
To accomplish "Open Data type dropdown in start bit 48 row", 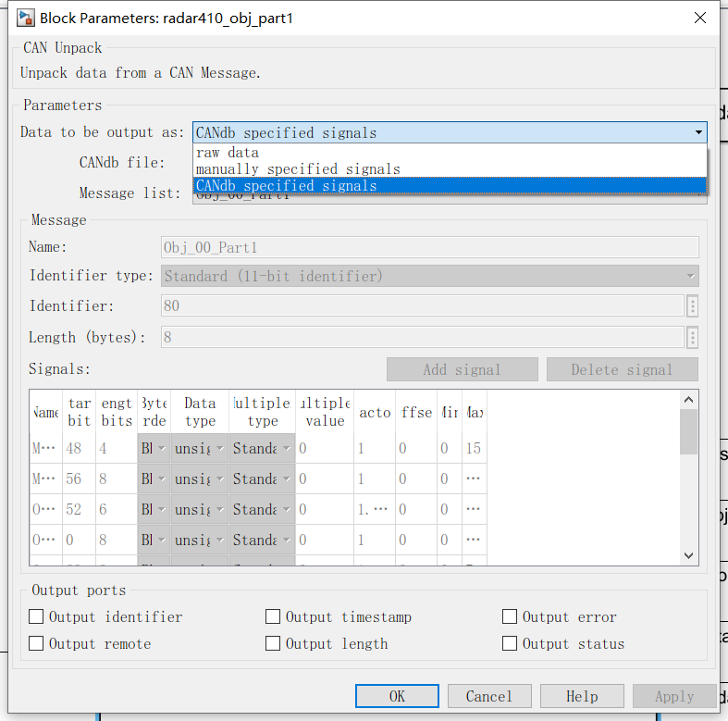I will [200, 448].
